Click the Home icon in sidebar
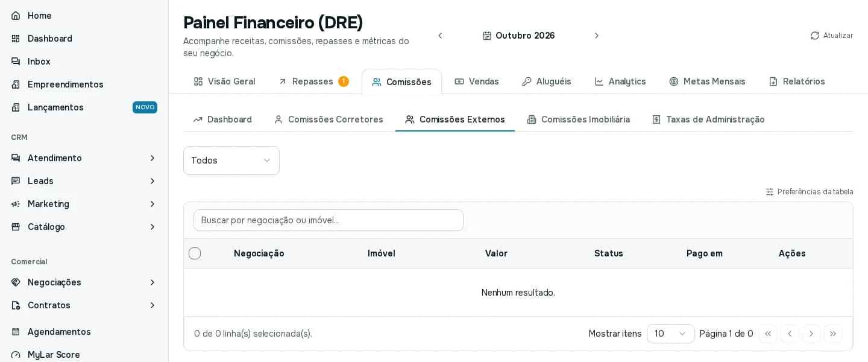 pos(16,16)
